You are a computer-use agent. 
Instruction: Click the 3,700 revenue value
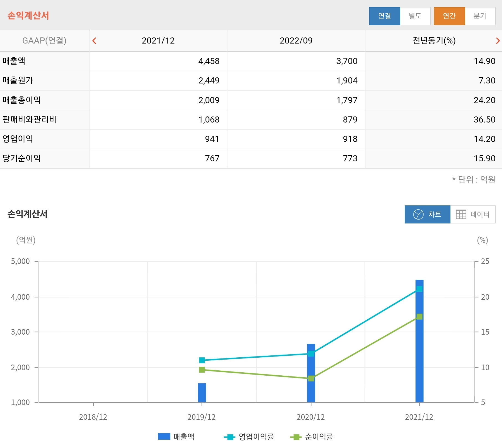tap(347, 61)
